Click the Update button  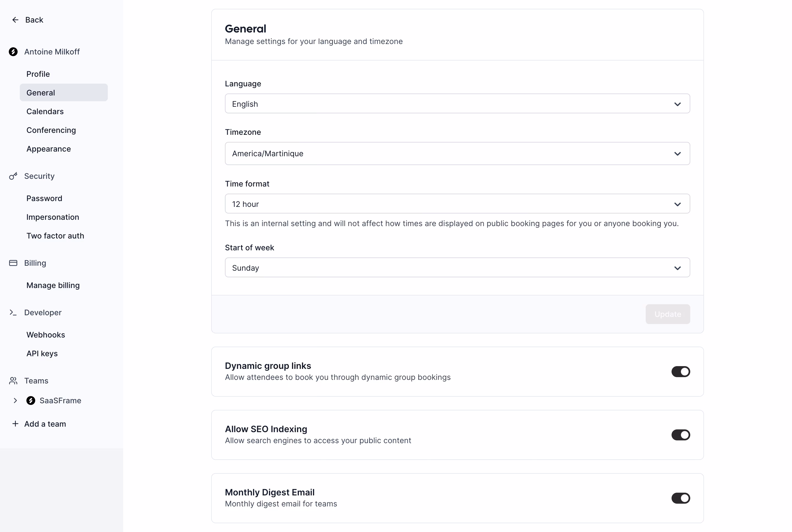(x=667, y=314)
